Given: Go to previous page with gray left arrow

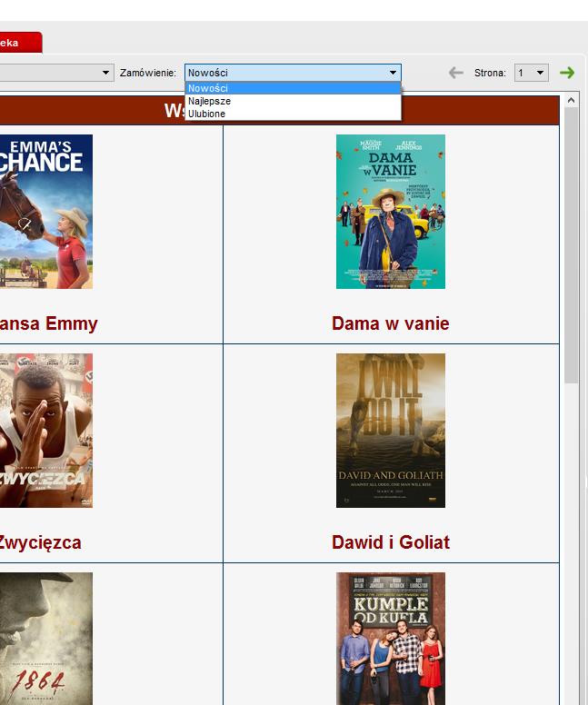Looking at the screenshot, I should 455,73.
